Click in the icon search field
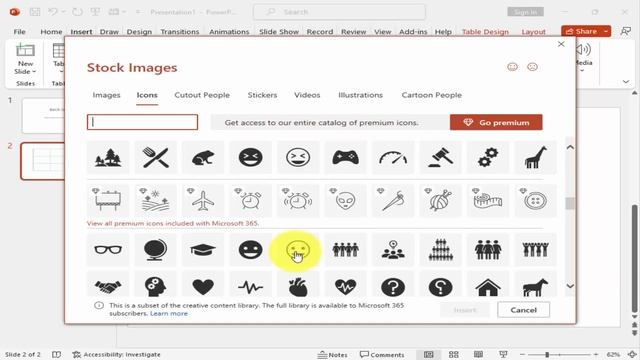The height and width of the screenshot is (360, 640). click(x=142, y=122)
